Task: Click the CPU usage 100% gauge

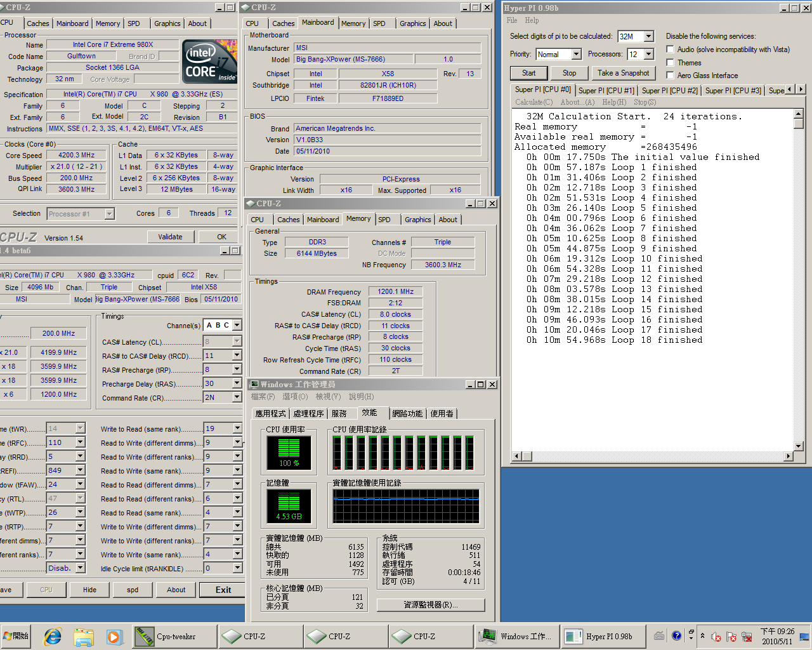Action: [x=289, y=453]
